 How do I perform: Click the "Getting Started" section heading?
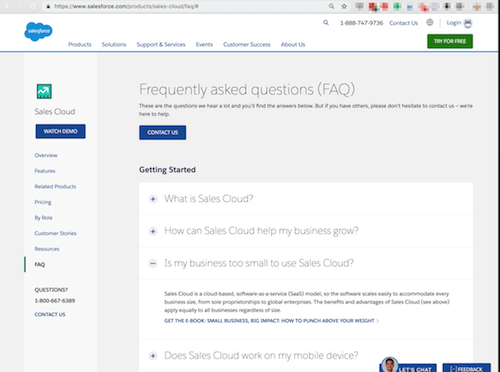[167, 170]
